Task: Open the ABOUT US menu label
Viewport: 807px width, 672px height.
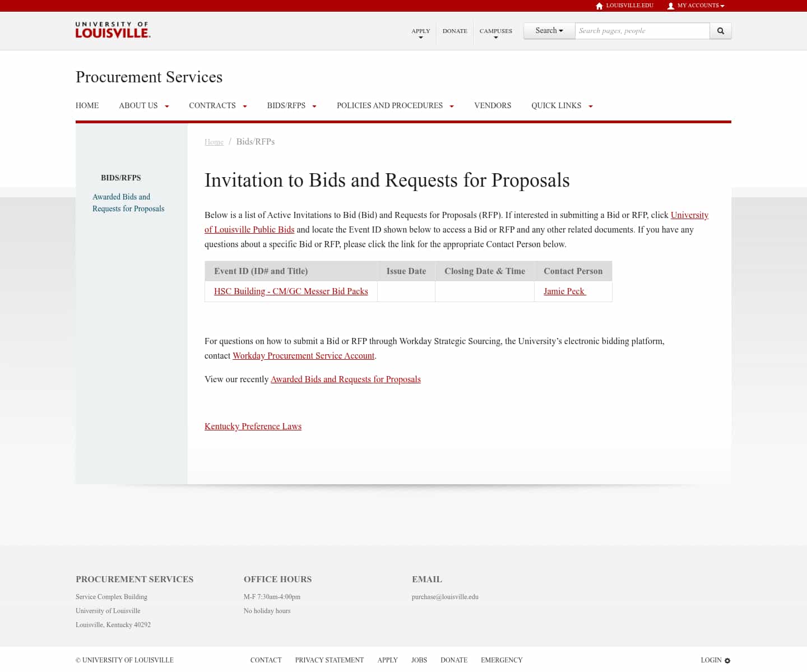Action: click(138, 105)
